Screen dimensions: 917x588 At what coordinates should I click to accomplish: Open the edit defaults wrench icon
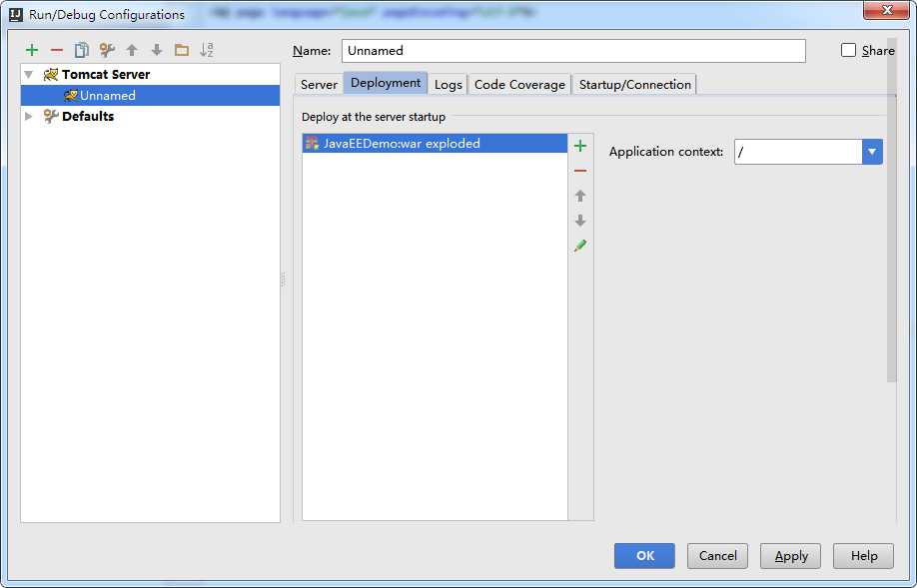point(107,50)
